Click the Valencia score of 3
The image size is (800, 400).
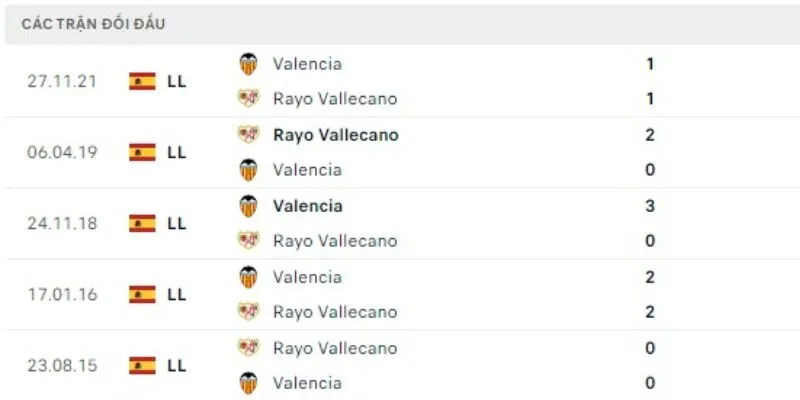(650, 206)
